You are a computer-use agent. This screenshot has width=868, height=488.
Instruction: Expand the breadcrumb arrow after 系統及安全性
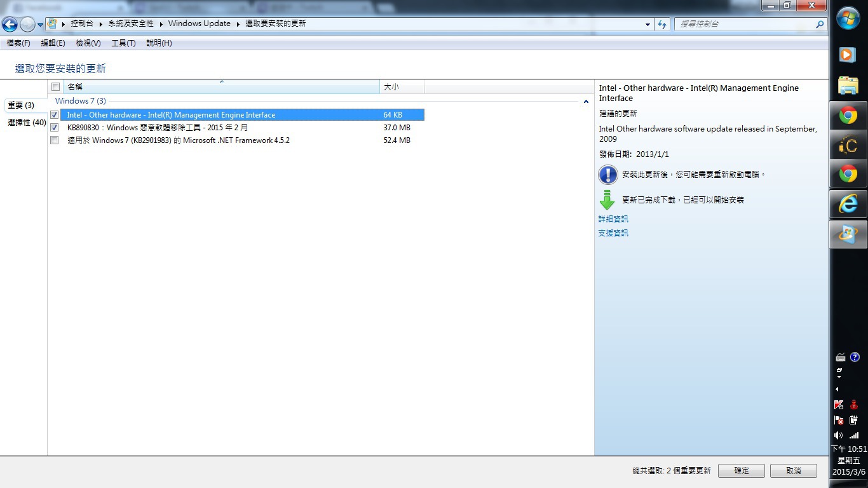click(161, 24)
